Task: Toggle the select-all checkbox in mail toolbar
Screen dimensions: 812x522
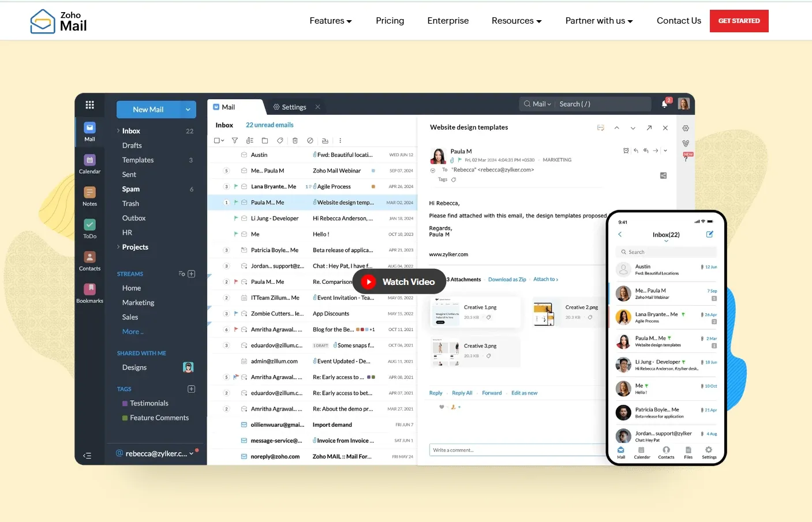Action: pos(217,141)
